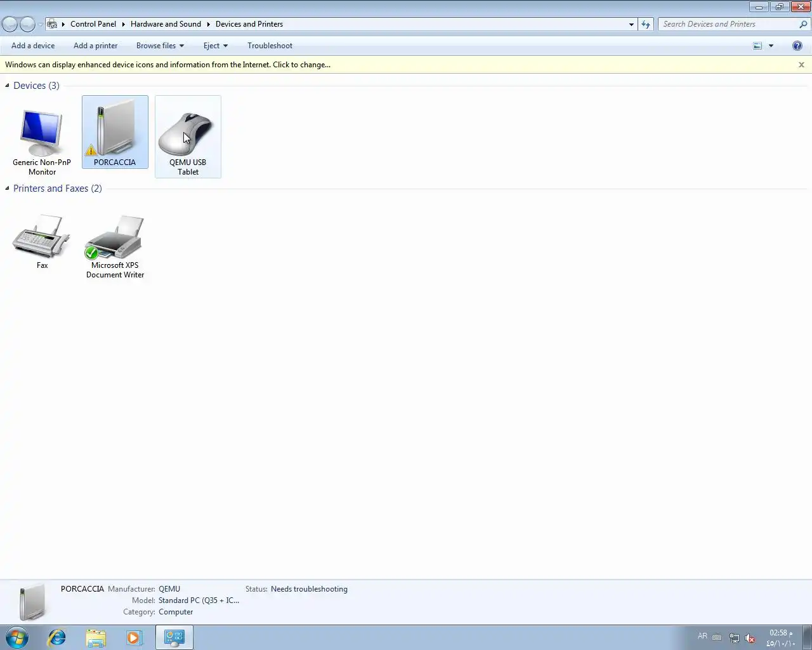Click the on-screen keyboard tray icon
812x650 pixels.
click(x=717, y=637)
